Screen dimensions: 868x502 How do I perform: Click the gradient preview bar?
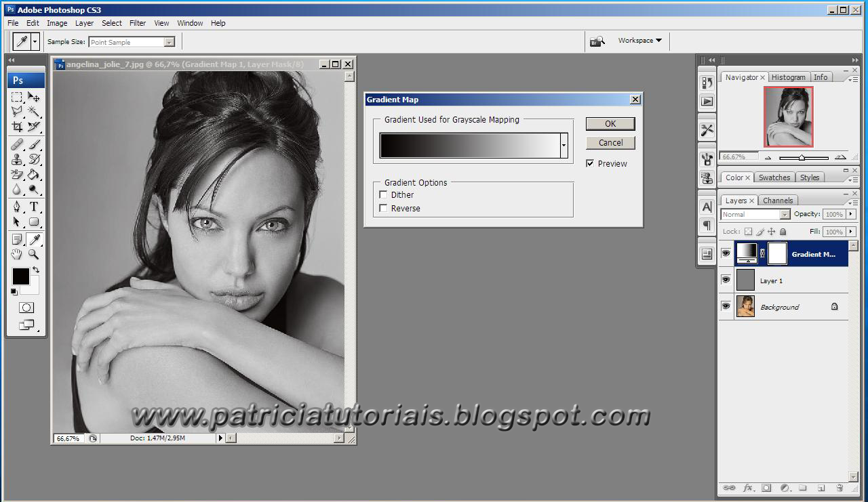coord(470,146)
